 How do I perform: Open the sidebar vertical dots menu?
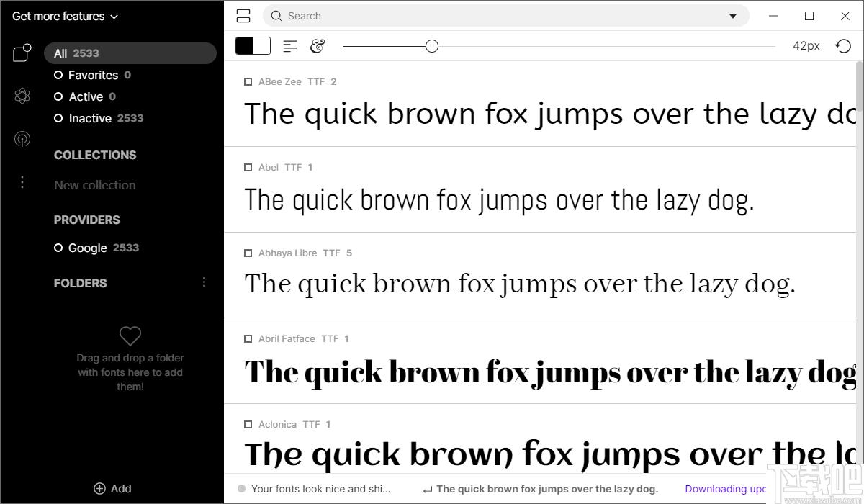click(x=22, y=182)
